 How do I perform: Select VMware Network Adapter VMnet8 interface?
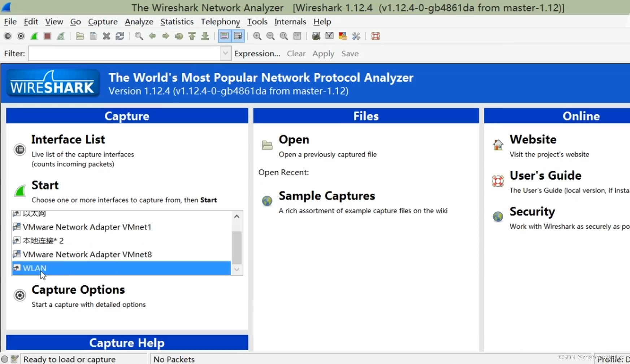121,254
